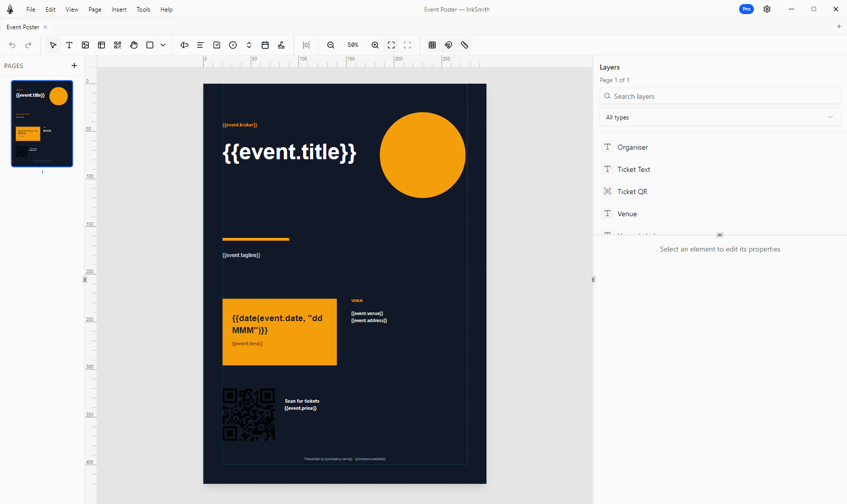Insert a text input field
Image resolution: width=847 pixels, height=504 pixels.
[x=185, y=45]
